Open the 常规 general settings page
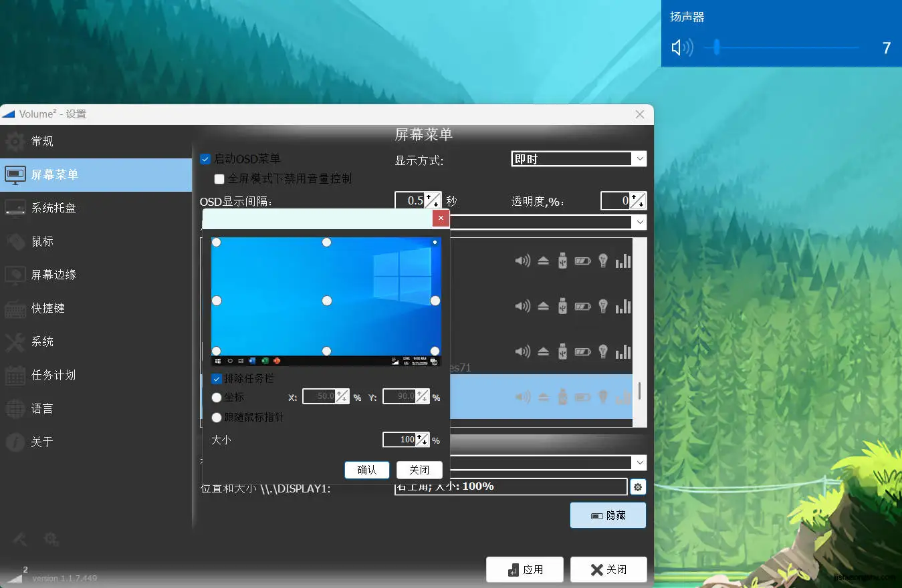 pyautogui.click(x=96, y=141)
